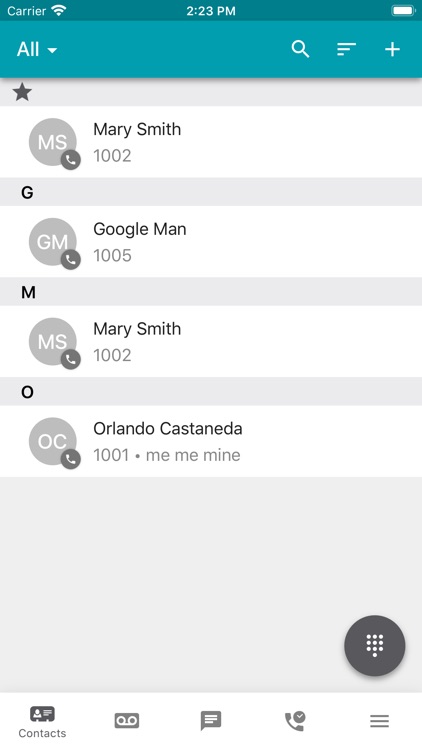Click the phone badge on Google Man avatar
Screen dimensions: 422x750
click(x=70, y=260)
